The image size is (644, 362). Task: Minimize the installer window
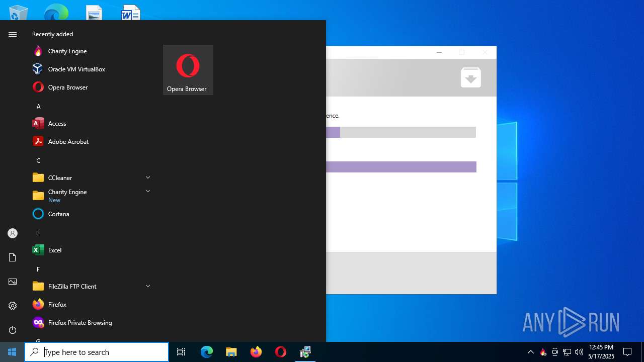click(439, 53)
